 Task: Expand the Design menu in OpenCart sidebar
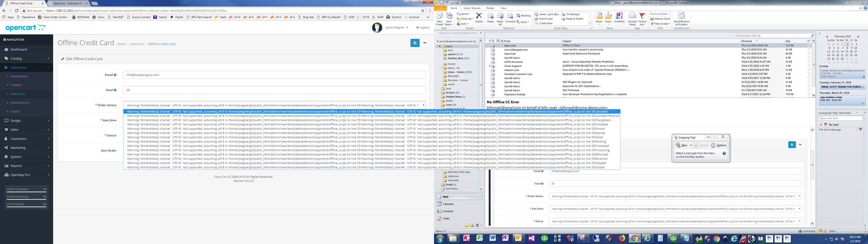[x=27, y=120]
